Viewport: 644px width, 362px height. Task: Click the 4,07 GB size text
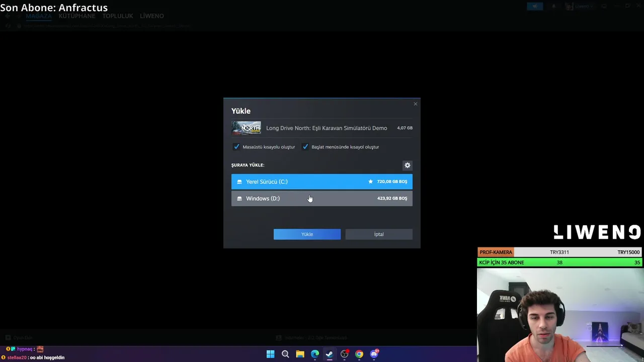click(x=405, y=128)
